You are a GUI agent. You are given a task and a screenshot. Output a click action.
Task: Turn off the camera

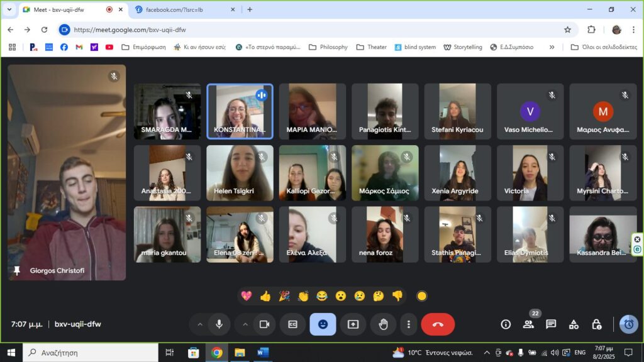pyautogui.click(x=264, y=324)
